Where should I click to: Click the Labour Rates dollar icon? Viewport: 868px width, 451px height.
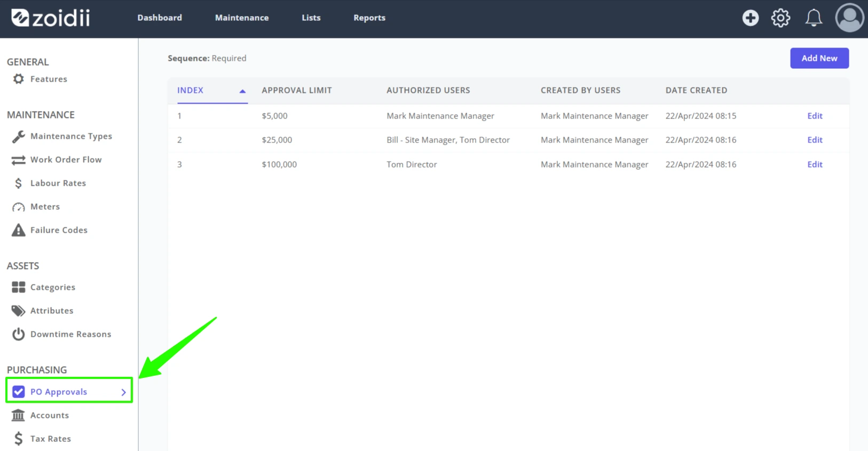[19, 183]
